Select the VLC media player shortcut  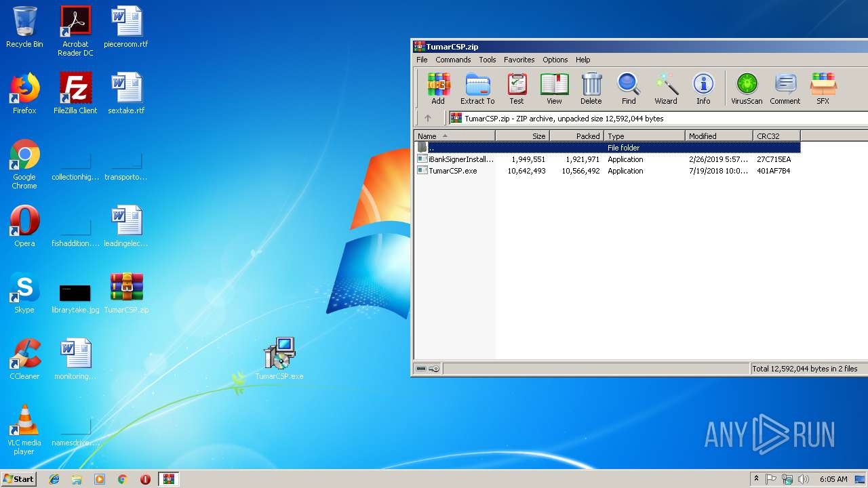tap(24, 430)
